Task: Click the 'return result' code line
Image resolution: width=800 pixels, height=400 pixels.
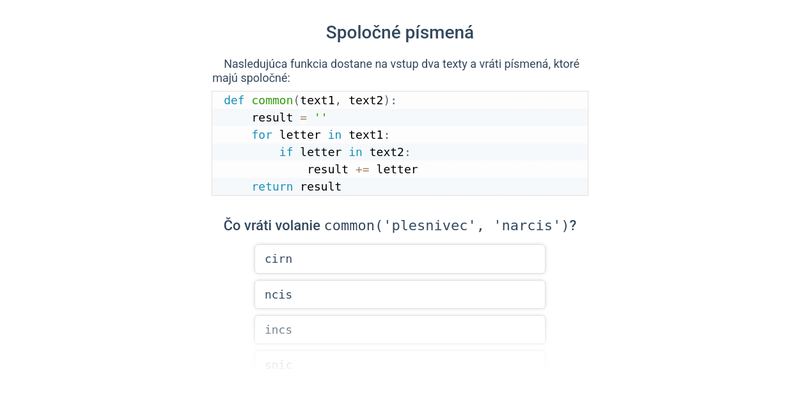Action: tap(296, 186)
